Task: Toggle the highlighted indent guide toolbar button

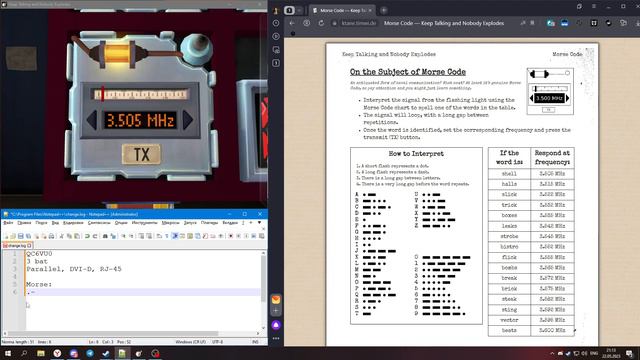Action: tap(175, 236)
